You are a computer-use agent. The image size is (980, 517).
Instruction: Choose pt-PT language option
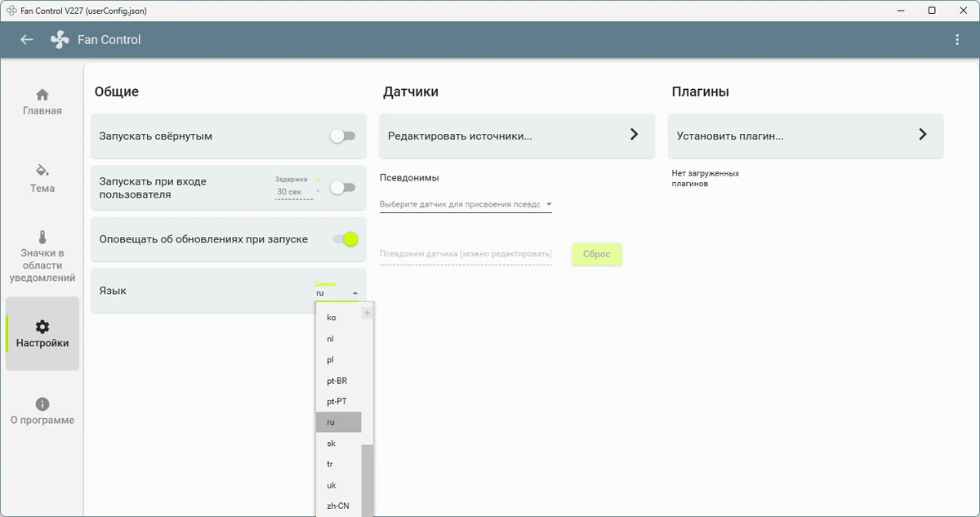pyautogui.click(x=338, y=401)
